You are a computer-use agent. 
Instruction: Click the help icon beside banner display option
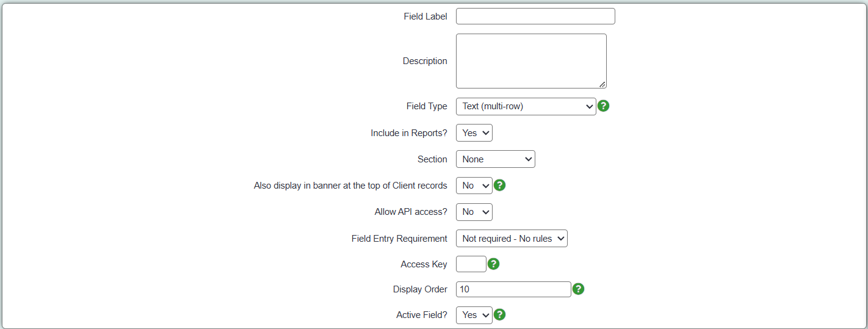(x=499, y=185)
